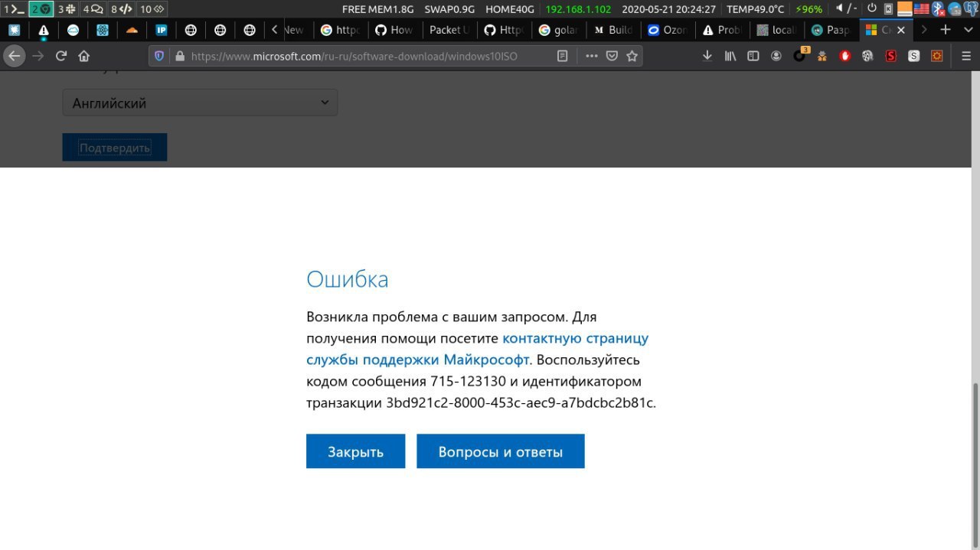
Task: Go back using the browser back arrow
Action: [15, 56]
